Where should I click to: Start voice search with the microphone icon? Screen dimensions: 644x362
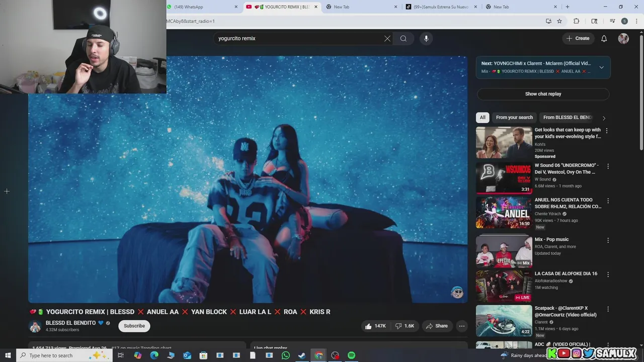click(426, 38)
